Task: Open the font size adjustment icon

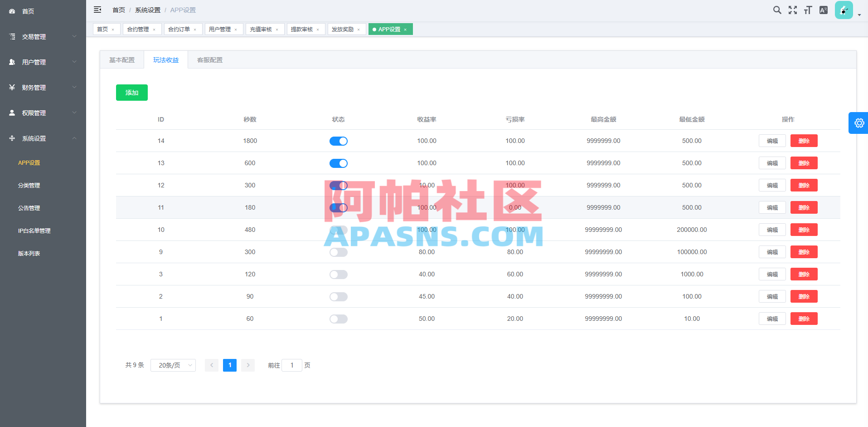Action: 807,10
